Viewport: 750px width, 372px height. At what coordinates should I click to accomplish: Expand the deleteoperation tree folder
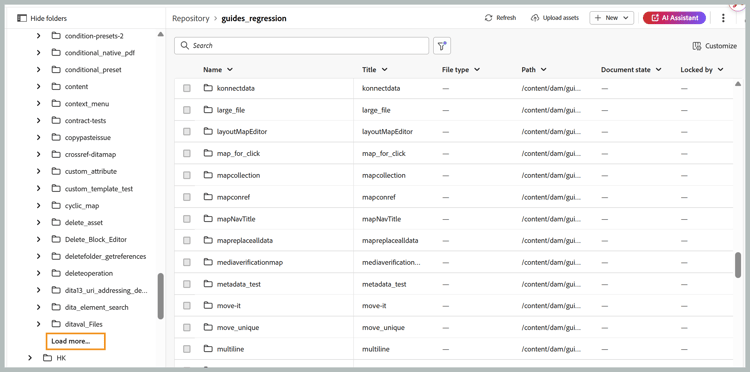coord(38,273)
